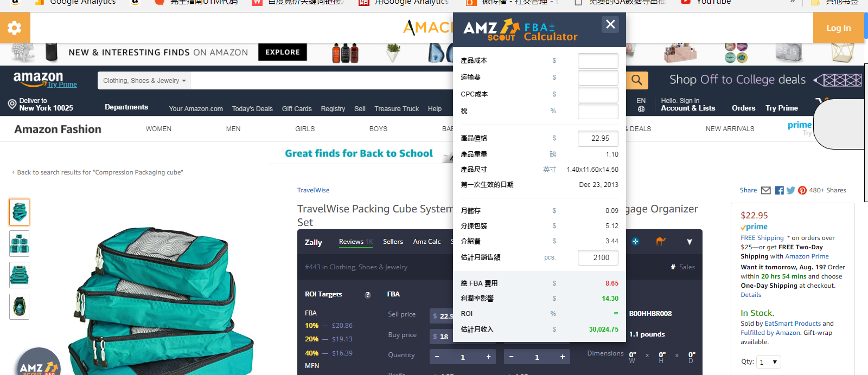Image resolution: width=868 pixels, height=375 pixels.
Task: Click the Amazon logo
Action: [38, 79]
